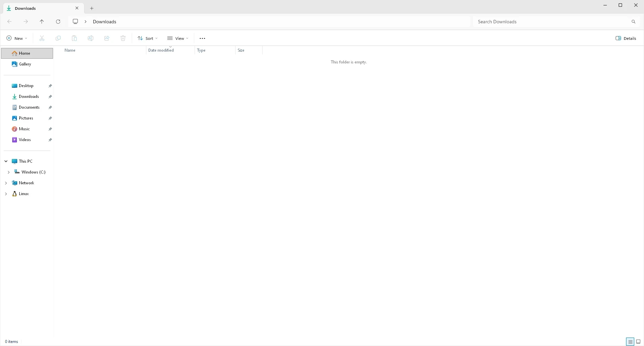
Task: Sort by the Type column header
Action: 215,50
